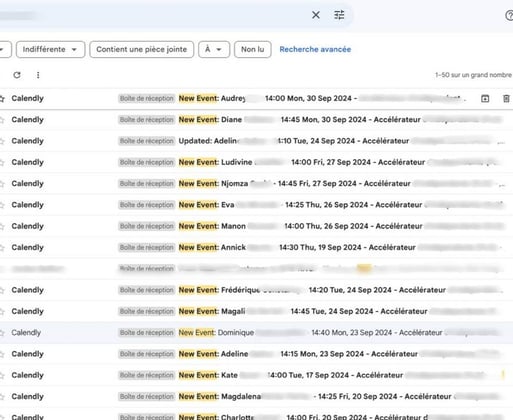Star the Annick New Event email

[x=2, y=248]
